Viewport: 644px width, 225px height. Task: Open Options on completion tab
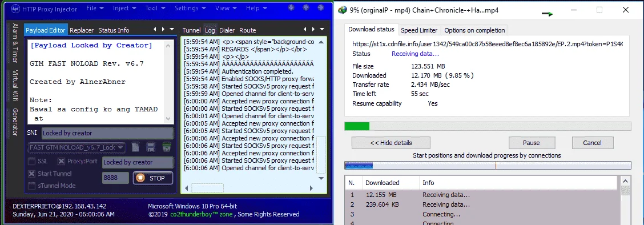474,30
